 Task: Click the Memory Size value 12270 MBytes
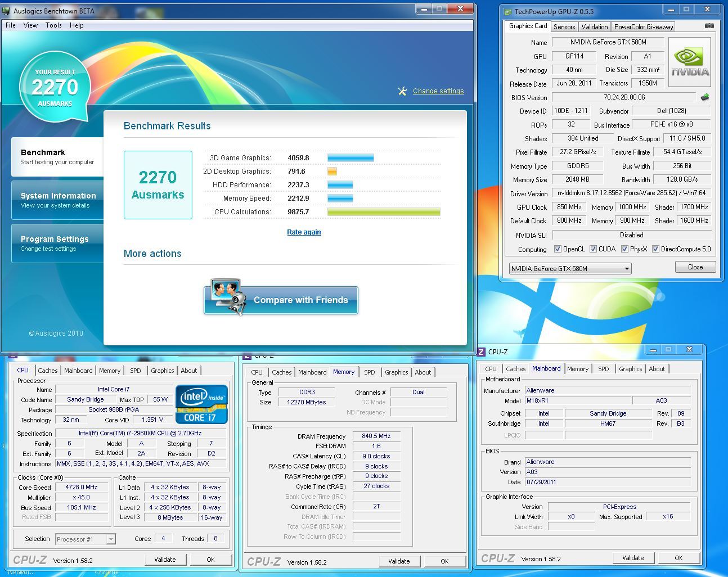[307, 403]
